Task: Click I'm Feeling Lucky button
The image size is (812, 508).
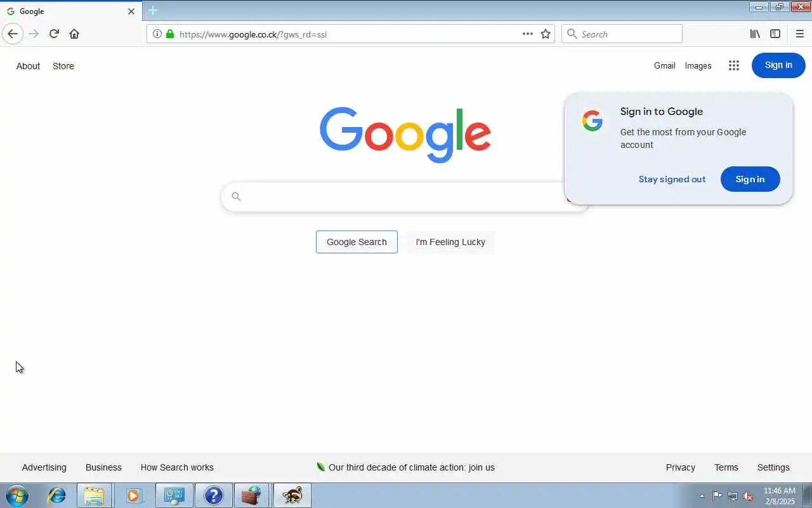Action: [450, 242]
